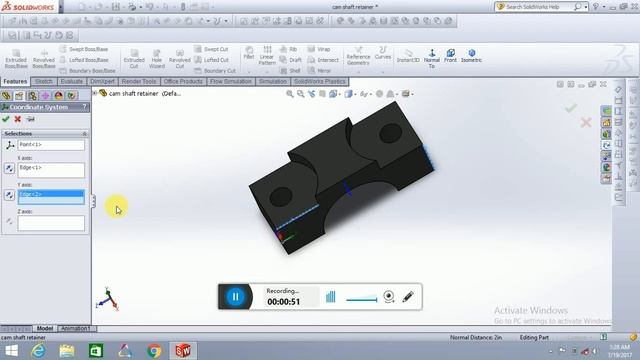This screenshot has height=360, width=640.
Task: Pause the screen recording
Action: click(x=236, y=297)
